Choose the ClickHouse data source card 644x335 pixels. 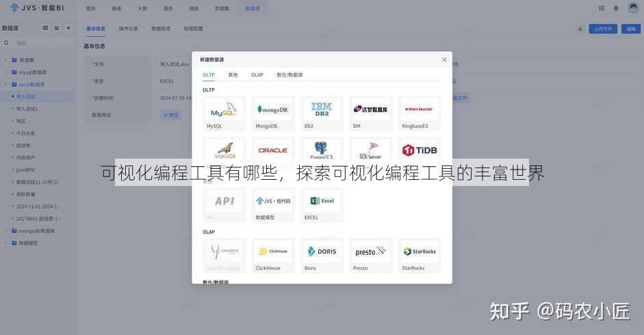coord(273,256)
